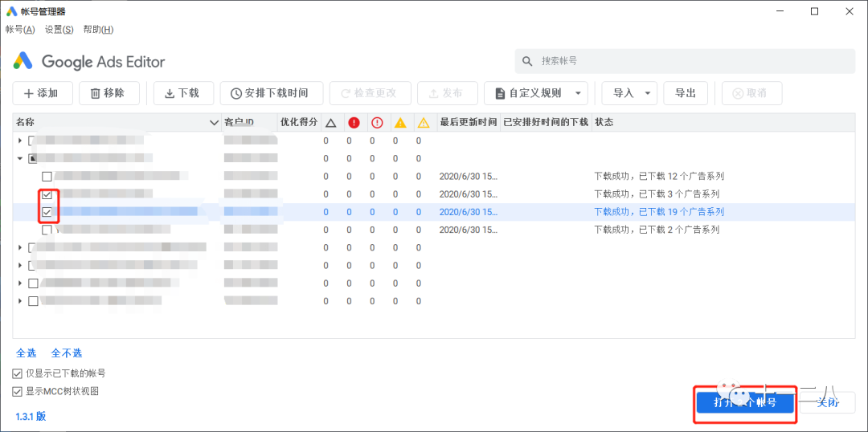Screen dimensions: 868x432
Task: Sort by the 优化得分 column header
Action: point(299,123)
